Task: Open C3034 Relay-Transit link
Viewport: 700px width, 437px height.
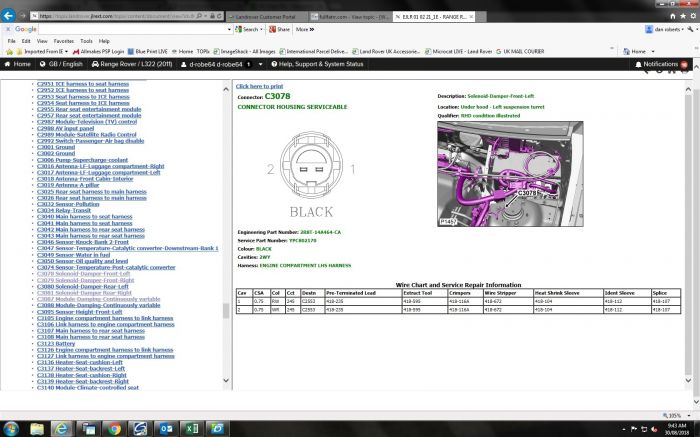Action: click(64, 210)
